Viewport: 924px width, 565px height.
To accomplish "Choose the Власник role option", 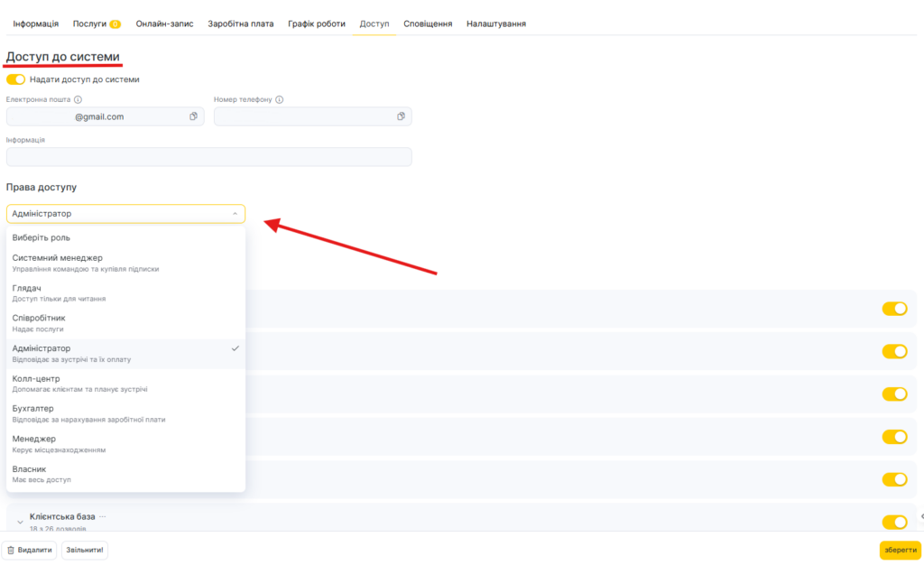I will (x=125, y=474).
